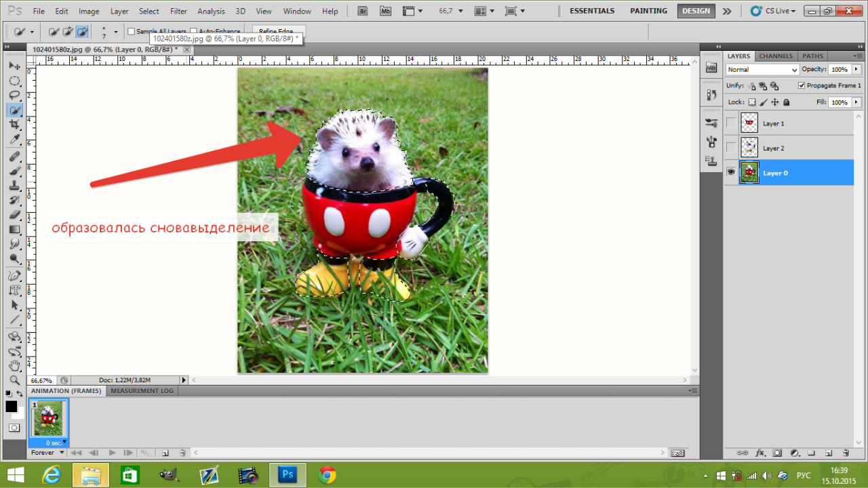Select the Elliptical Marquee tool

14,81
